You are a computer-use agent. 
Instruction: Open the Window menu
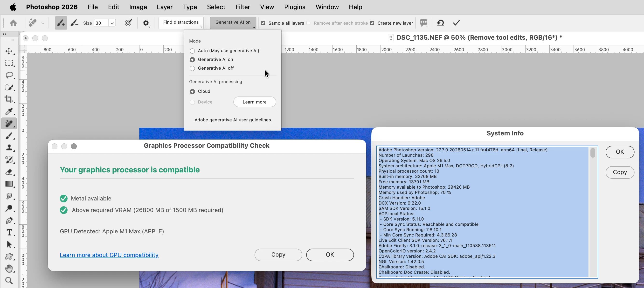point(327,7)
